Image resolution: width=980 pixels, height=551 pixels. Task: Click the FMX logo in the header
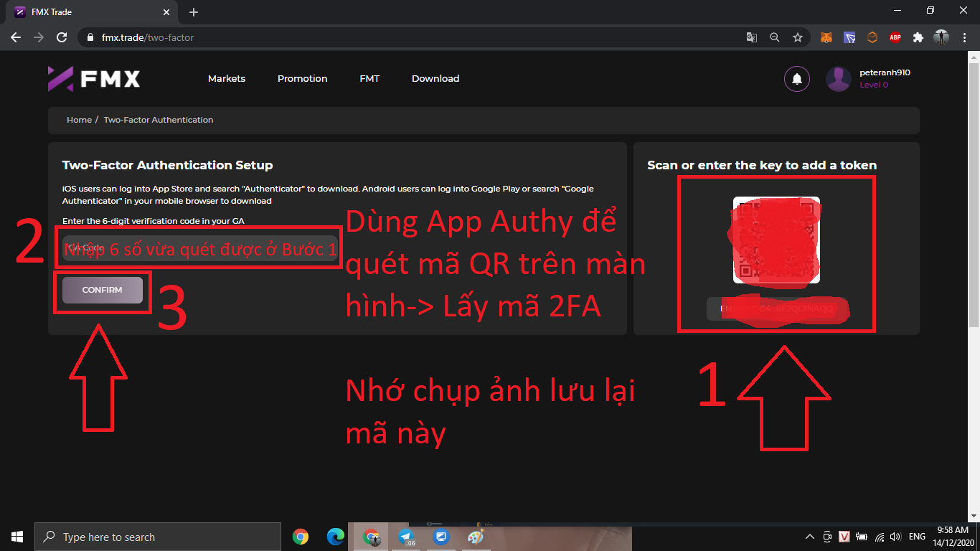[x=94, y=79]
